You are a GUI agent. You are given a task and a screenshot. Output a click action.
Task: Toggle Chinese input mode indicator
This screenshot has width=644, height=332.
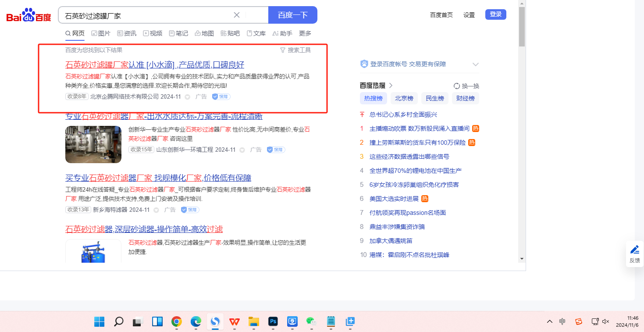(x=562, y=321)
